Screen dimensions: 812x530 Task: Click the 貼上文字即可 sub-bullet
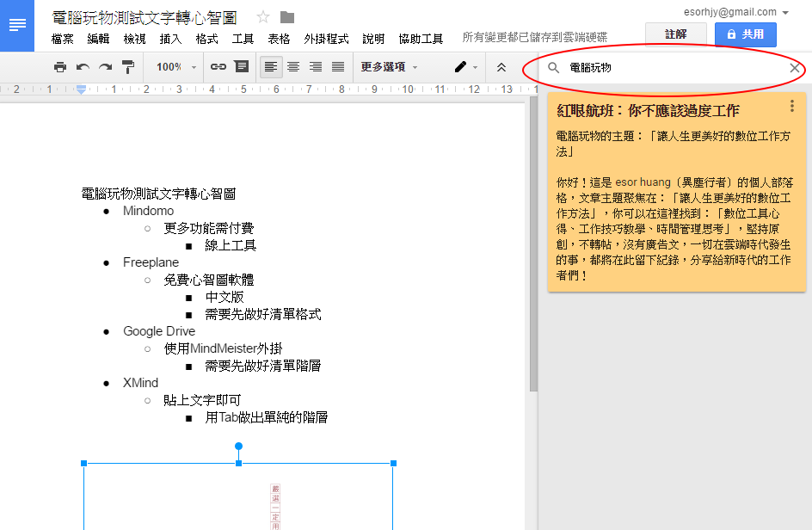202,400
